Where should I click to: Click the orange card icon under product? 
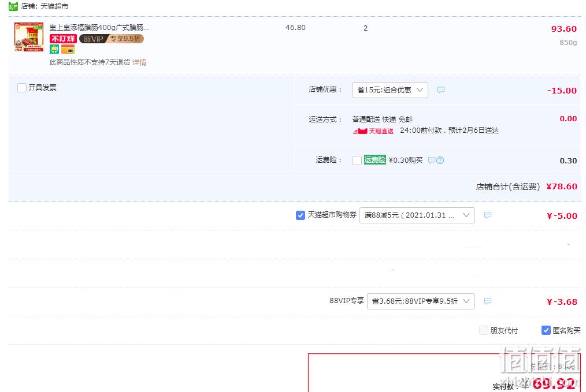[x=68, y=49]
